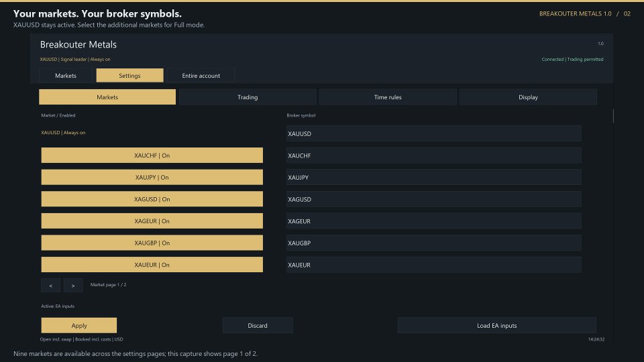Edit the XAUUSD broker symbol field
This screenshot has height=362, width=644.
[x=434, y=133]
